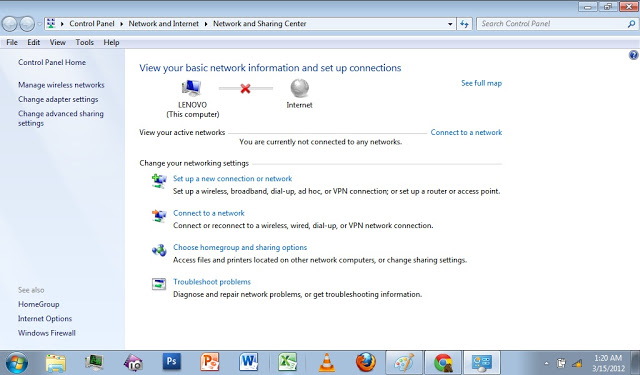The height and width of the screenshot is (375, 640).
Task: Click Connect to a network settings link
Action: click(209, 213)
